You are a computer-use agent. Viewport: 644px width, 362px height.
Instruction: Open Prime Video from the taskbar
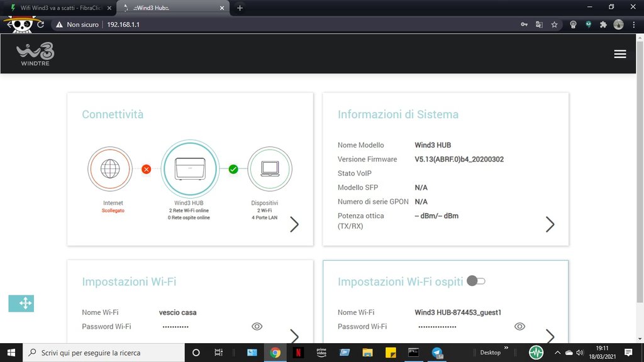(321, 353)
